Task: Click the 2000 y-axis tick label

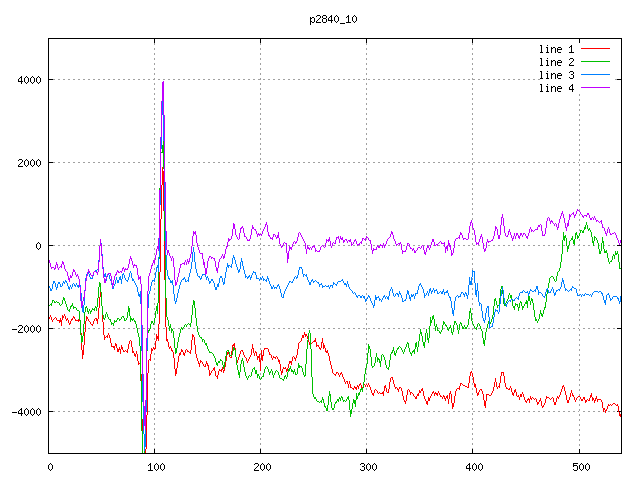Action: pyautogui.click(x=28, y=162)
